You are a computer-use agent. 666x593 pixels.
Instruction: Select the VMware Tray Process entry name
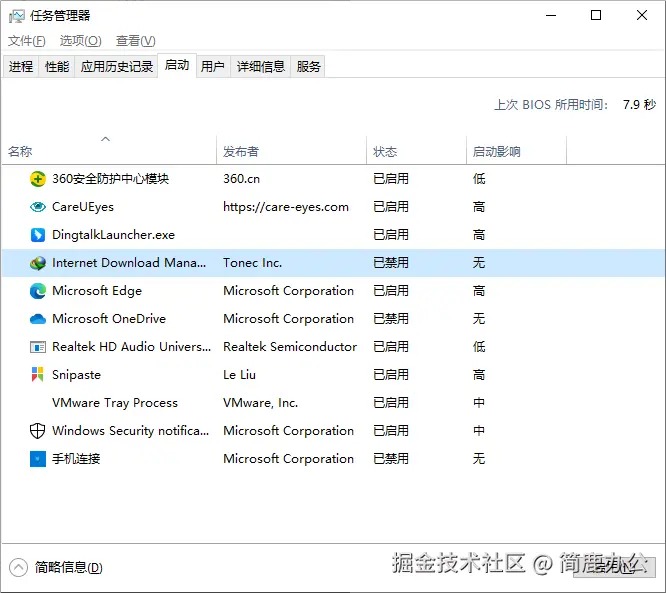(x=115, y=403)
